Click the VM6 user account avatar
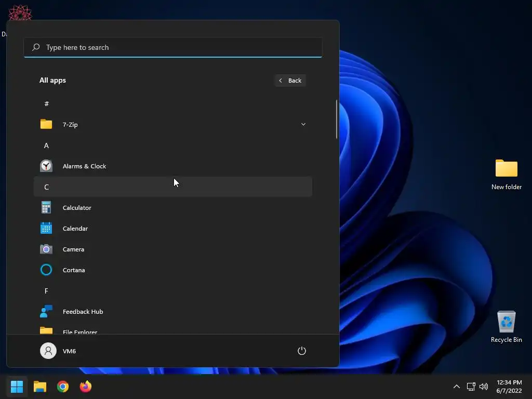Screen dimensions: 532x399 pos(48,351)
